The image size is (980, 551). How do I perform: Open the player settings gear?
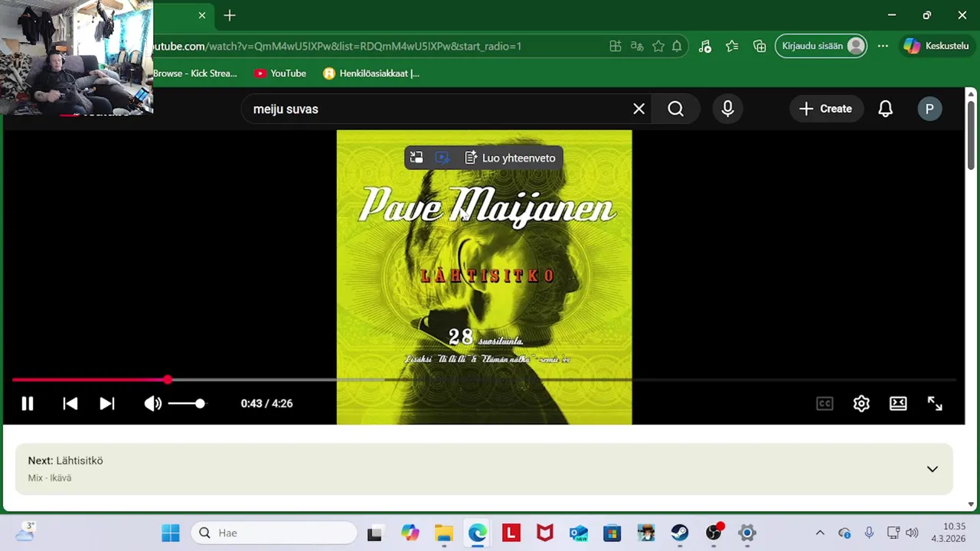[x=861, y=403]
